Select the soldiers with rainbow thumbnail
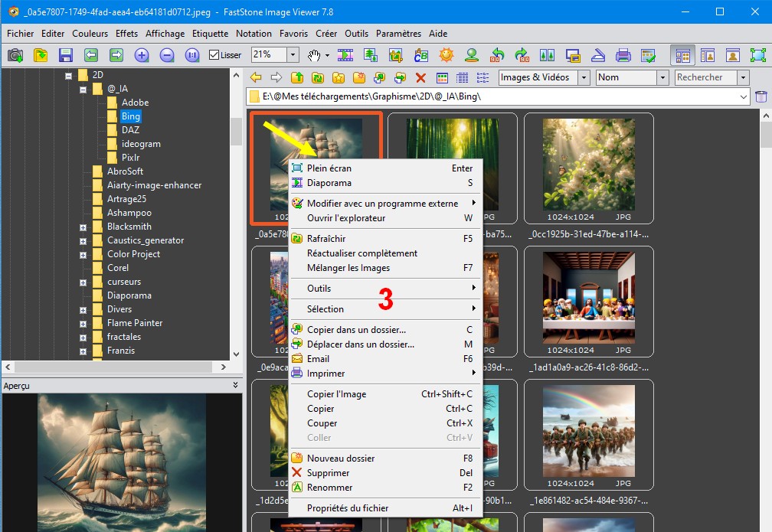The height and width of the screenshot is (532, 772). coord(589,431)
